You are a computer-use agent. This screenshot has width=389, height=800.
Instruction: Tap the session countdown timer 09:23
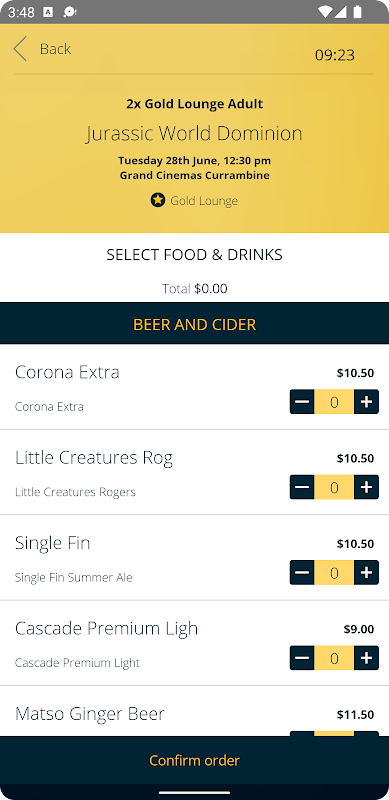[334, 55]
